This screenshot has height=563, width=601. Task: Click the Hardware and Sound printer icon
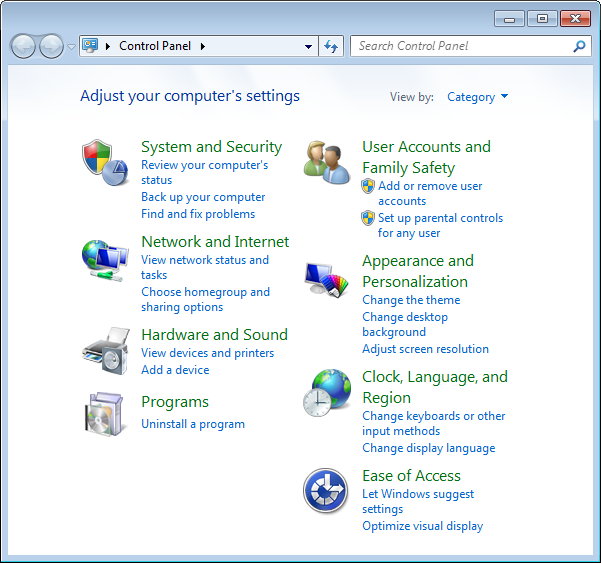[106, 351]
